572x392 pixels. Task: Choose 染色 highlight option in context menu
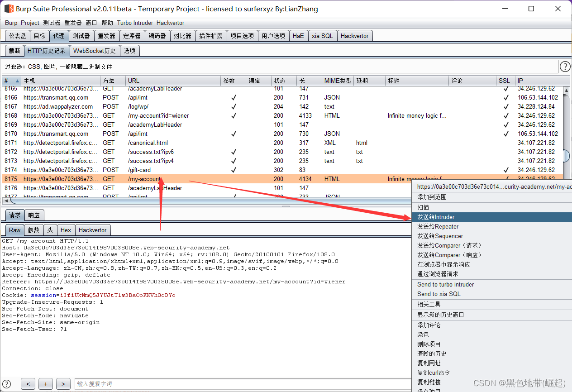point(492,335)
